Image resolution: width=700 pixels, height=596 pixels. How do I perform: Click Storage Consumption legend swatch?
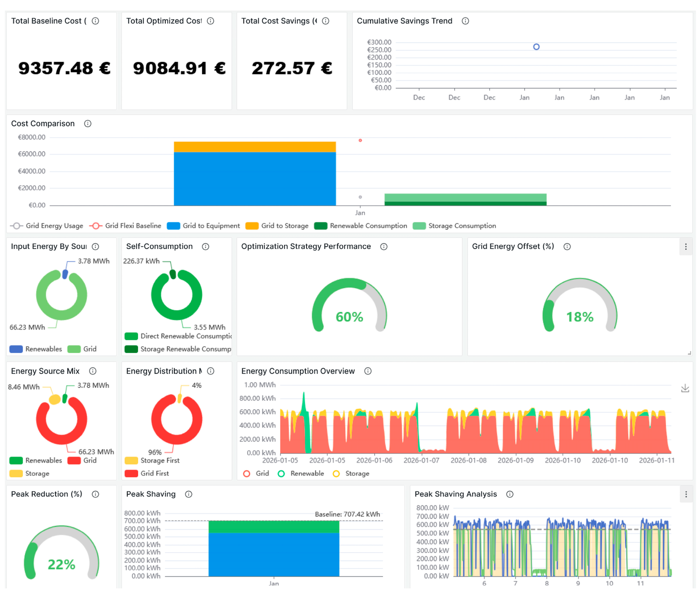pos(419,225)
